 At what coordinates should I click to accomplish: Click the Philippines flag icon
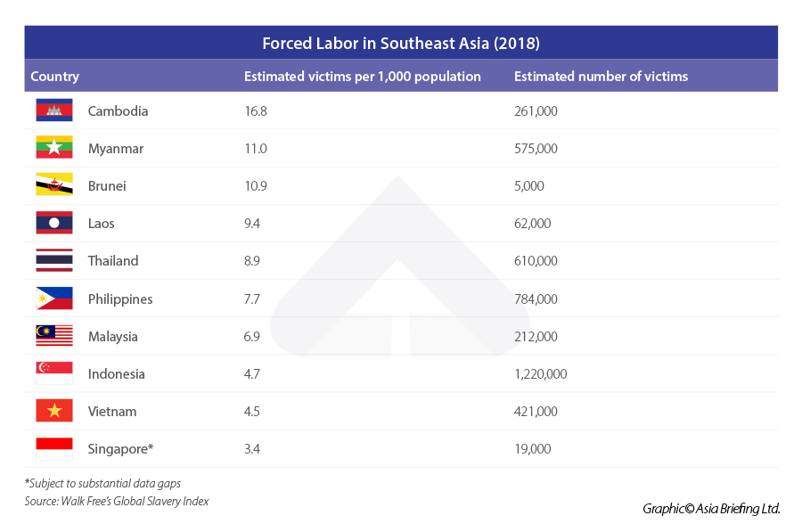click(x=54, y=299)
